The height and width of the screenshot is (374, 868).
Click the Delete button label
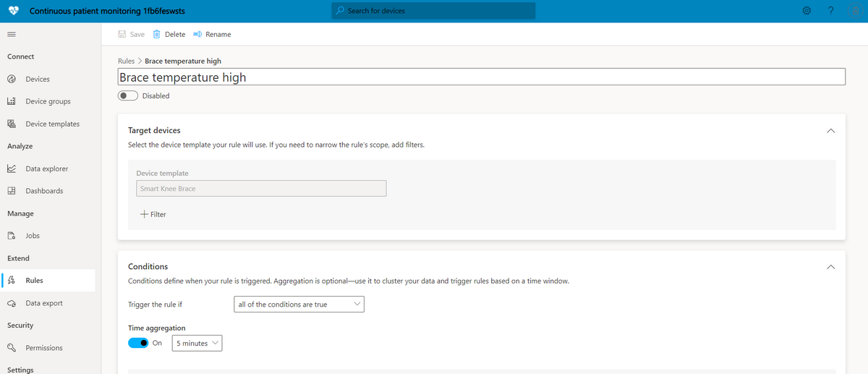pyautogui.click(x=175, y=34)
